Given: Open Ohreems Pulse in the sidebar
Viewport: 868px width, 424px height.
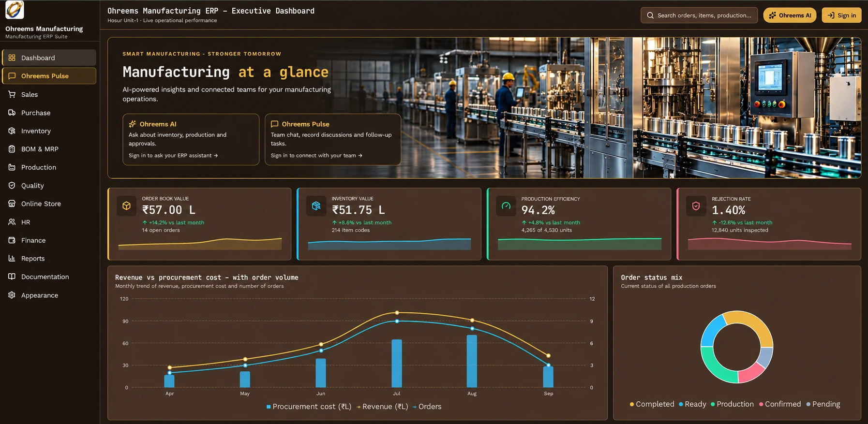Looking at the screenshot, I should click(49, 76).
